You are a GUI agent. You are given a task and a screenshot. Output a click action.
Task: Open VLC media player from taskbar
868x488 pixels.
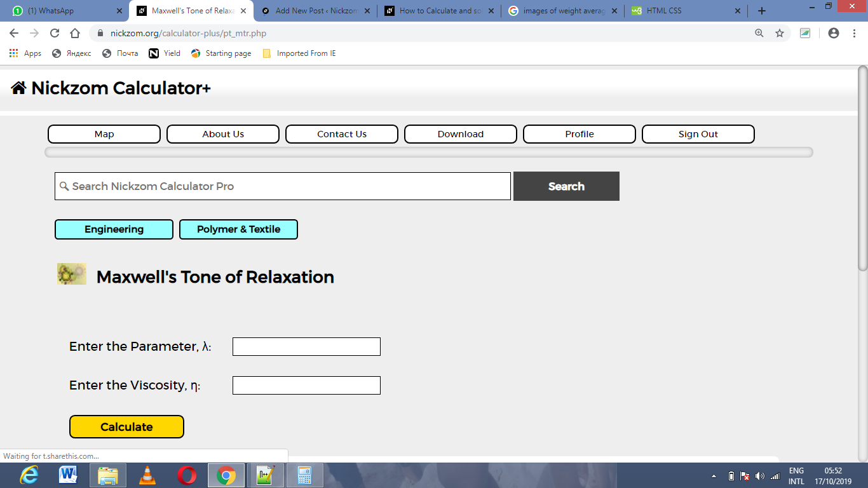point(147,475)
